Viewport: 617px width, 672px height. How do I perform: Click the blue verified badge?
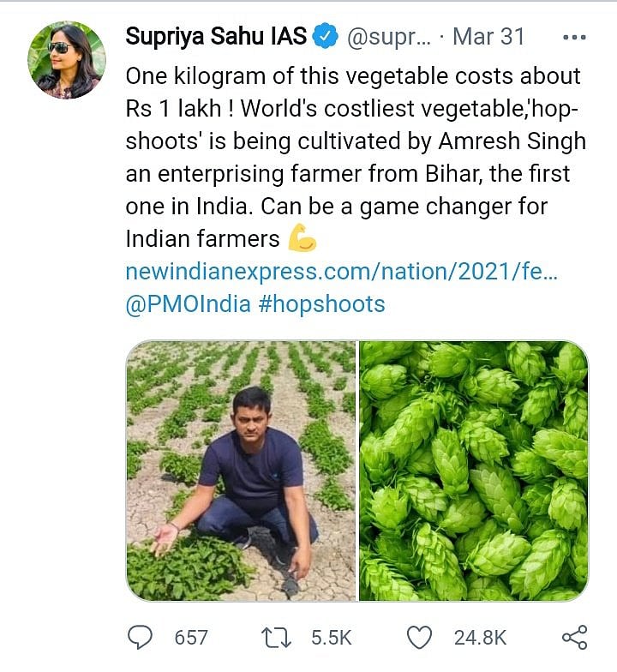pyautogui.click(x=324, y=38)
